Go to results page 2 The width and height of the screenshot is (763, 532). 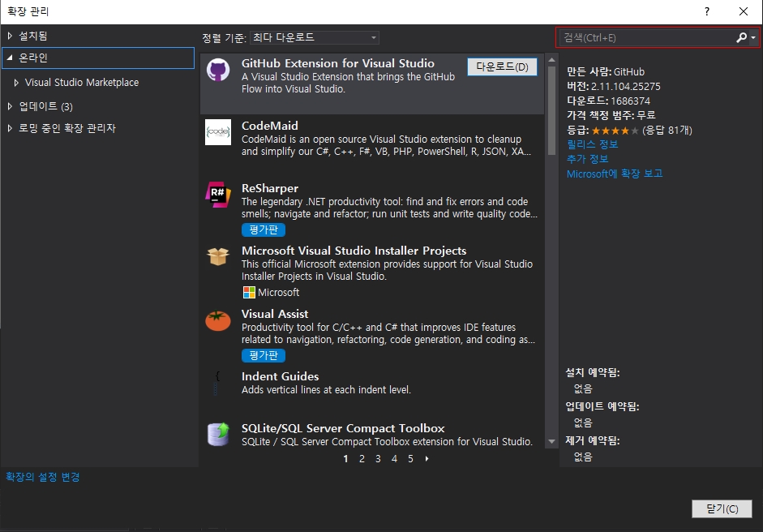tap(362, 458)
